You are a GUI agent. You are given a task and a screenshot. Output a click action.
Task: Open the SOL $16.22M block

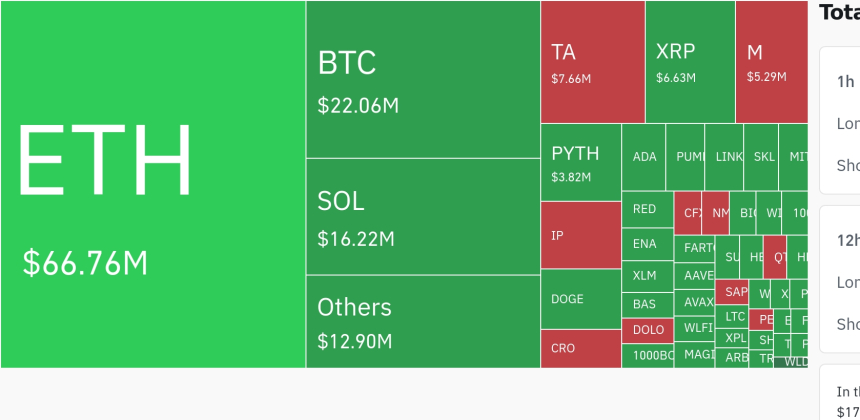(x=423, y=216)
